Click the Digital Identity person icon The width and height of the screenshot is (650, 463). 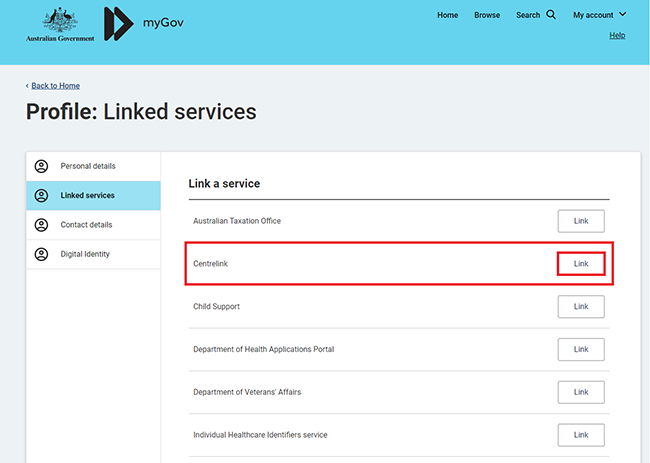pos(41,254)
